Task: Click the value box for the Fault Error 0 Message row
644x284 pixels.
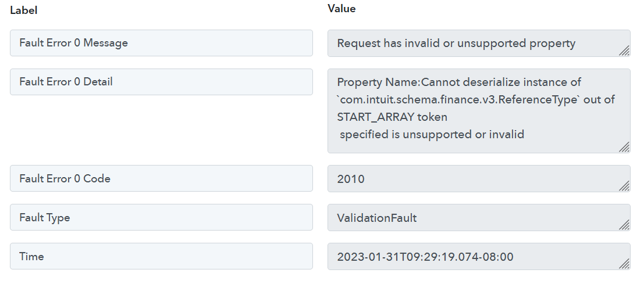Action: [479, 43]
